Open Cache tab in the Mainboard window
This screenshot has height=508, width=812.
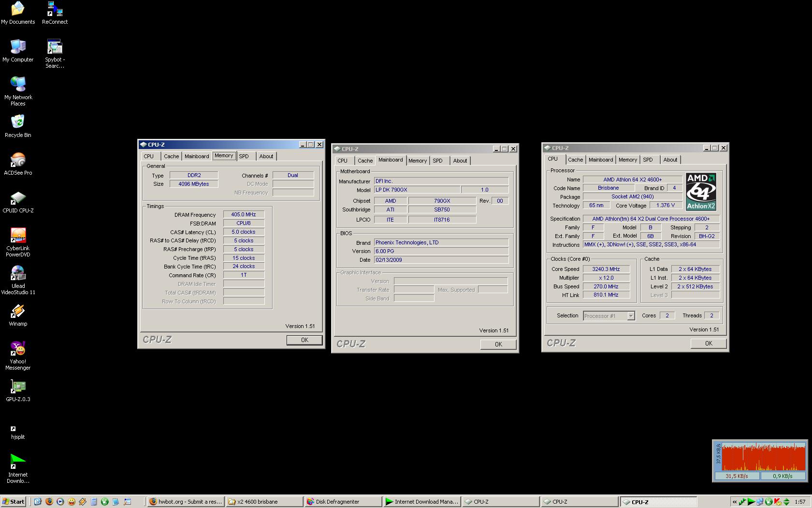(x=365, y=161)
